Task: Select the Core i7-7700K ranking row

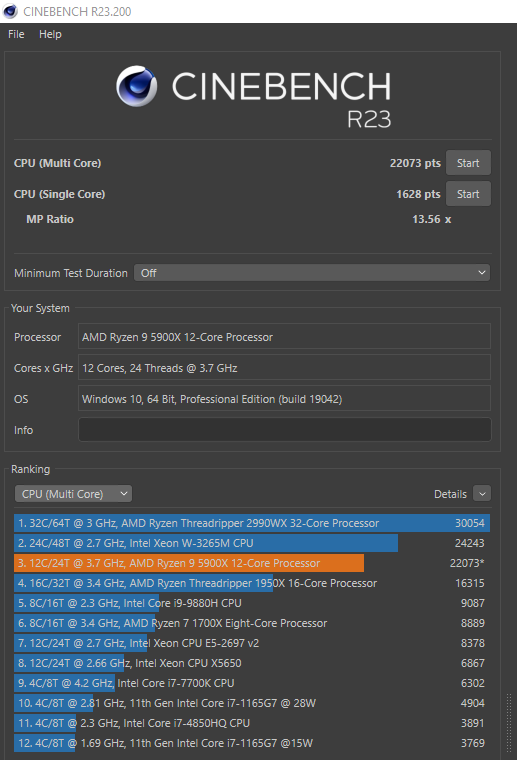Action: tap(252, 683)
